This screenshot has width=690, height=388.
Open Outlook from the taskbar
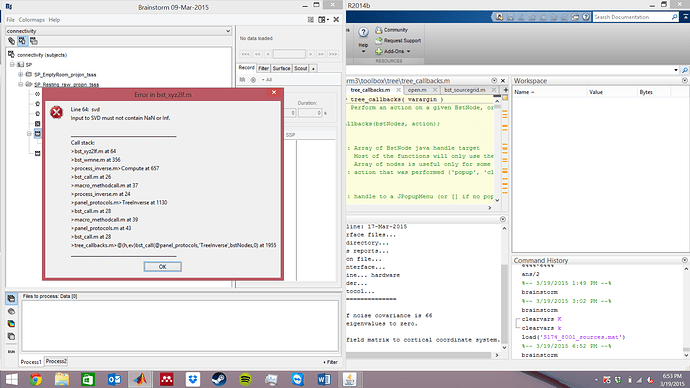pos(114,379)
